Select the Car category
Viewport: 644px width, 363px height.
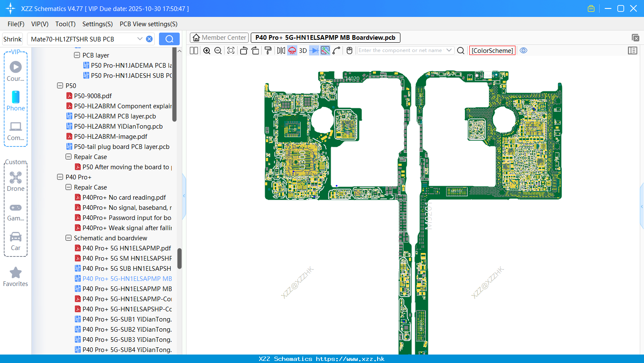click(x=16, y=241)
